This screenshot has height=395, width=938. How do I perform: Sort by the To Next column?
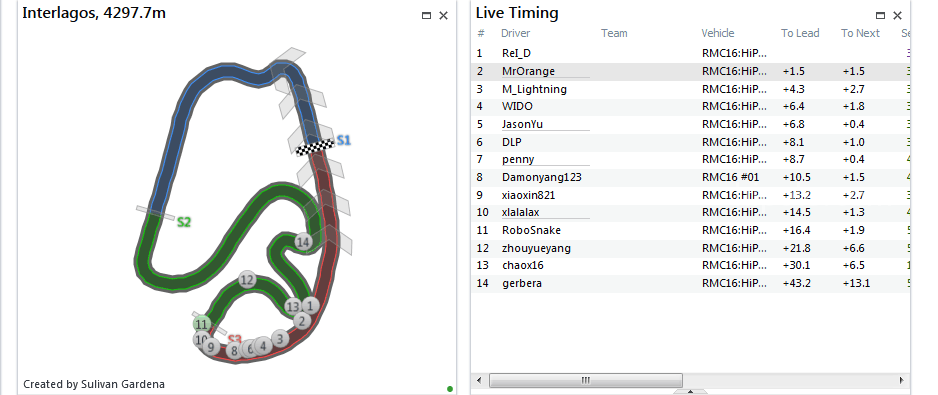pyautogui.click(x=860, y=34)
